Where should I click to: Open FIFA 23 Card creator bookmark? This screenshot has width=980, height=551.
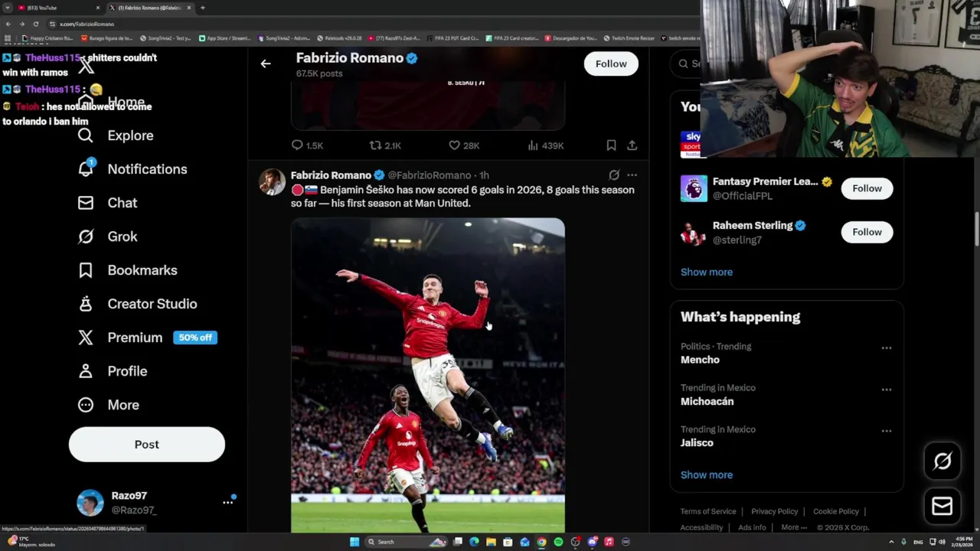click(x=511, y=37)
